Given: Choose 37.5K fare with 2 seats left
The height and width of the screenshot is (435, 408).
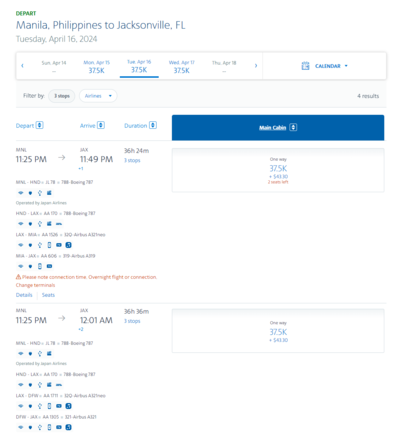Looking at the screenshot, I should click(278, 170).
